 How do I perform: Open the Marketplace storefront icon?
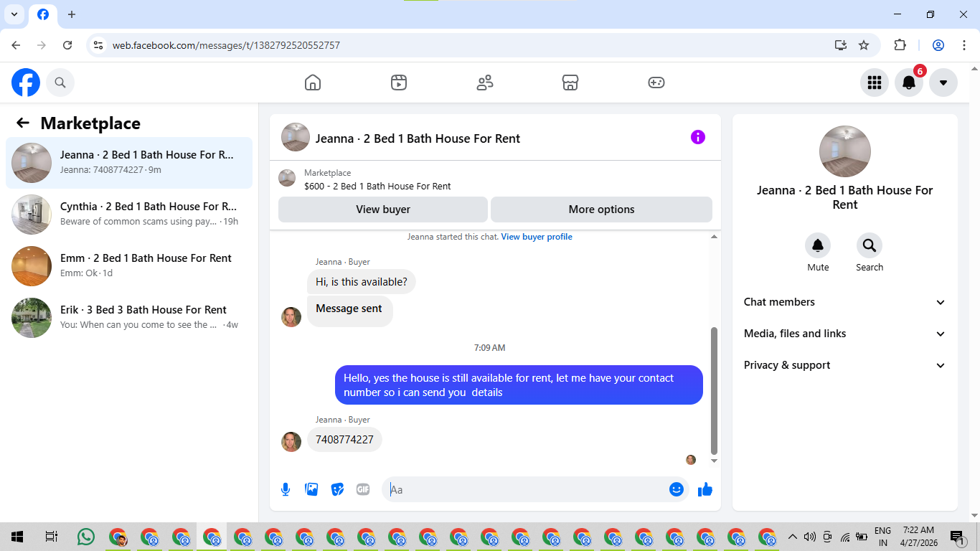(570, 83)
